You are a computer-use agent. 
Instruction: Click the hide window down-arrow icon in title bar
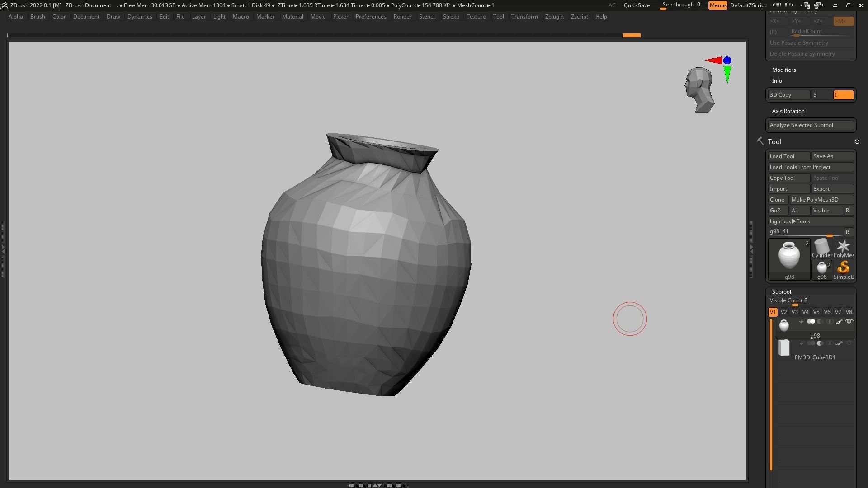[835, 5]
